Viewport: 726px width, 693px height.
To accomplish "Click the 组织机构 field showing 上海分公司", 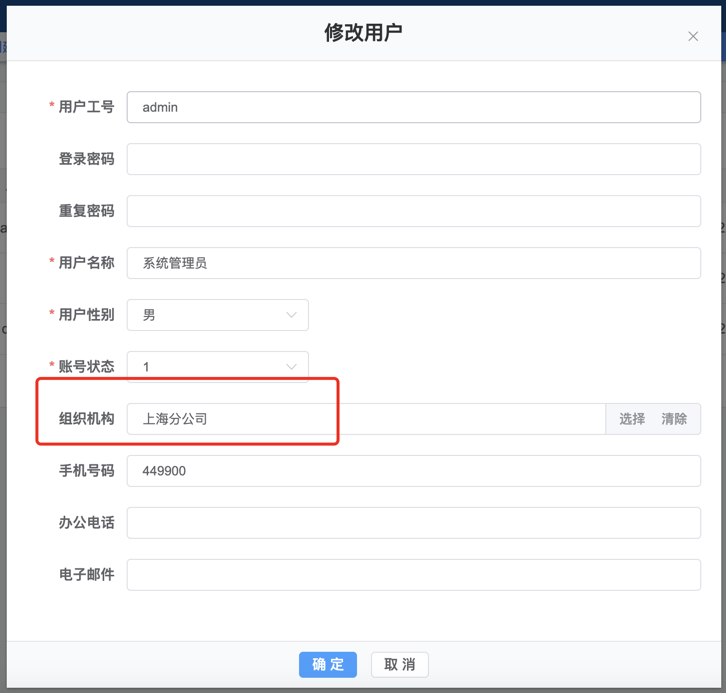I will pyautogui.click(x=365, y=419).
